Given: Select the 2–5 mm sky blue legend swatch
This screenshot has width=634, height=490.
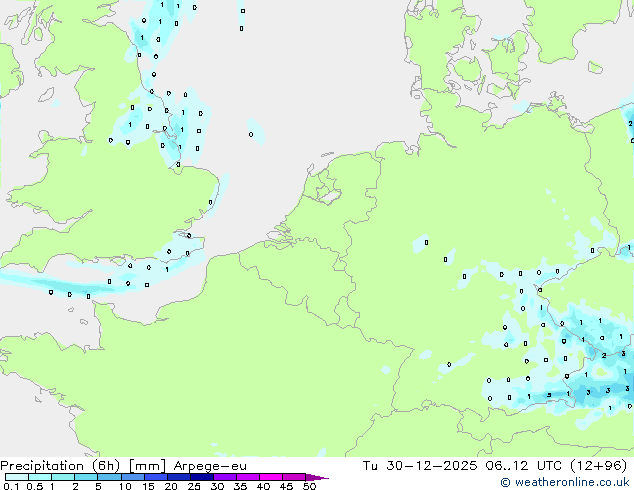Looking at the screenshot, I should [x=86, y=477].
